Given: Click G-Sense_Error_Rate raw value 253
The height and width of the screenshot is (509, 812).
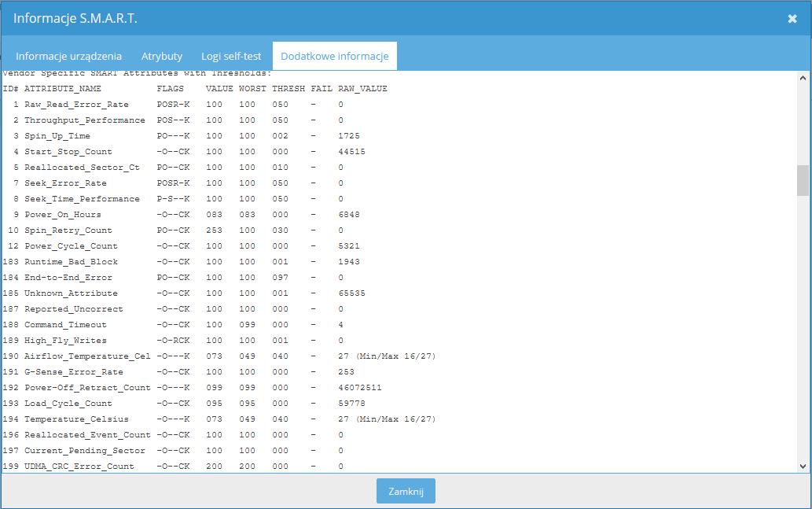Looking at the screenshot, I should point(347,372).
